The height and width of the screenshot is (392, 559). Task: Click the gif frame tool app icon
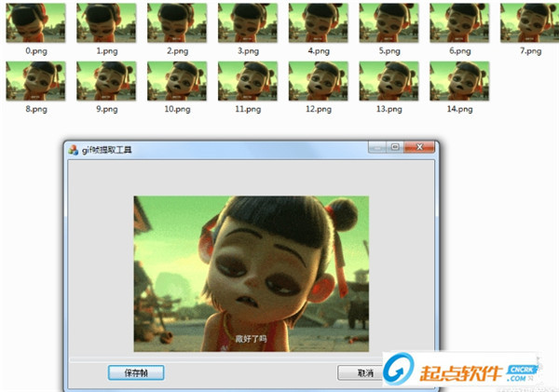coord(74,150)
